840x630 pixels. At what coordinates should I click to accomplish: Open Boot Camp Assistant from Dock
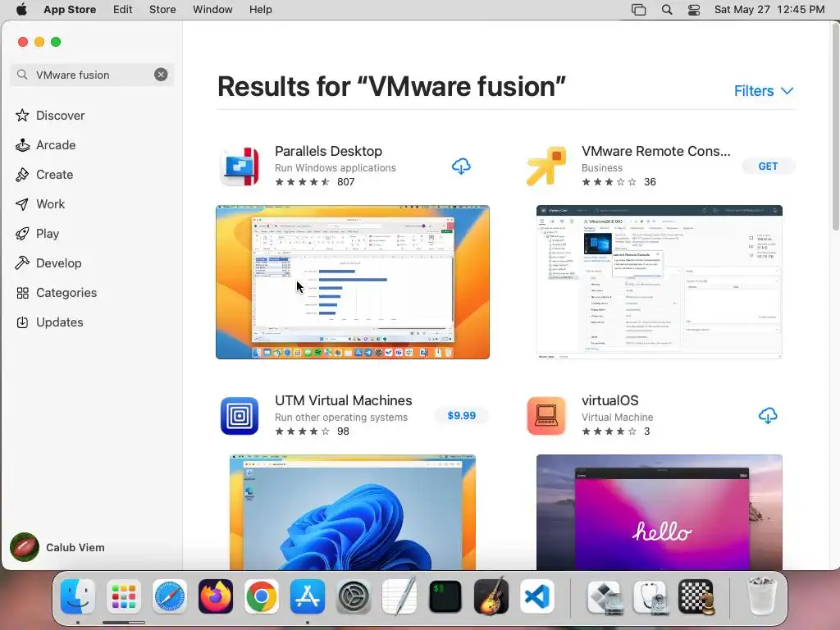pos(605,596)
